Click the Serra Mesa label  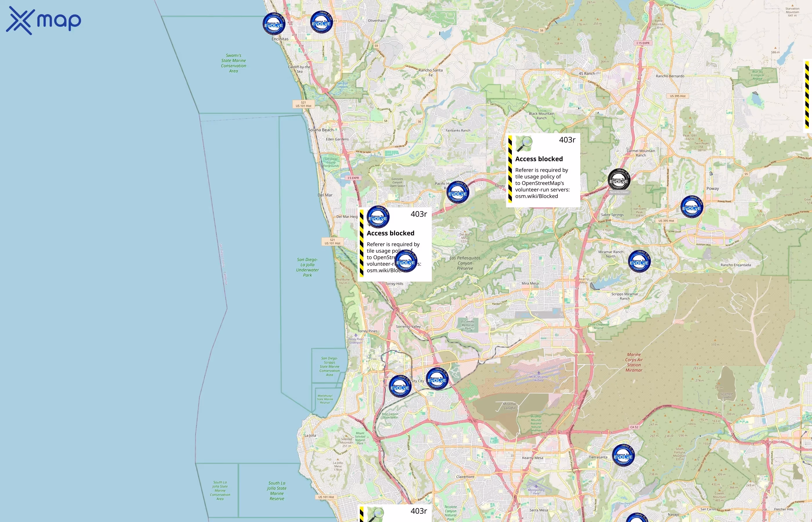coord(539,510)
